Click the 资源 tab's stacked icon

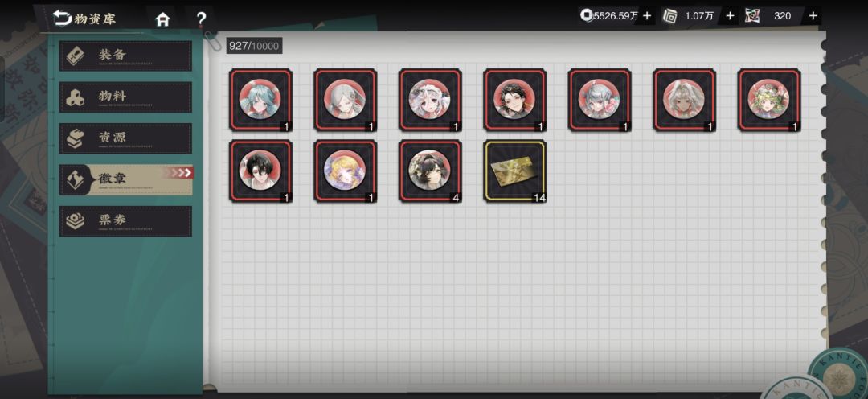tap(76, 138)
